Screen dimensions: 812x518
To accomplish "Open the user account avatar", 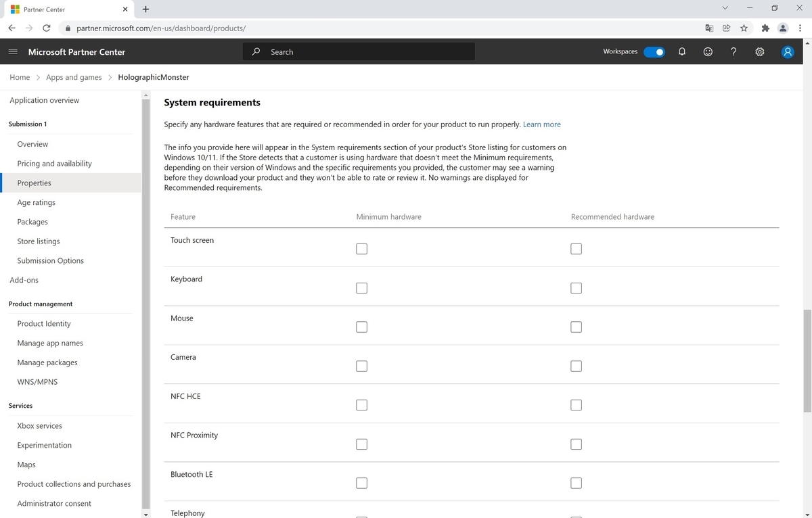I will [788, 52].
